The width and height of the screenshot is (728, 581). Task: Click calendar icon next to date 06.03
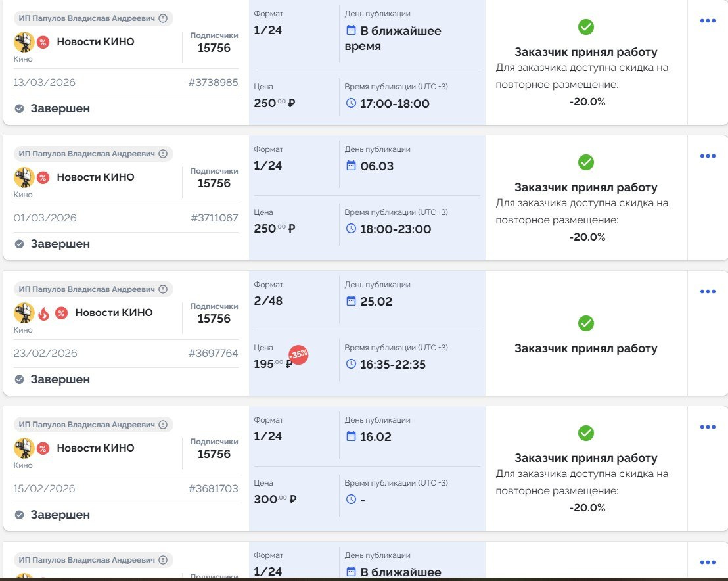(x=351, y=166)
